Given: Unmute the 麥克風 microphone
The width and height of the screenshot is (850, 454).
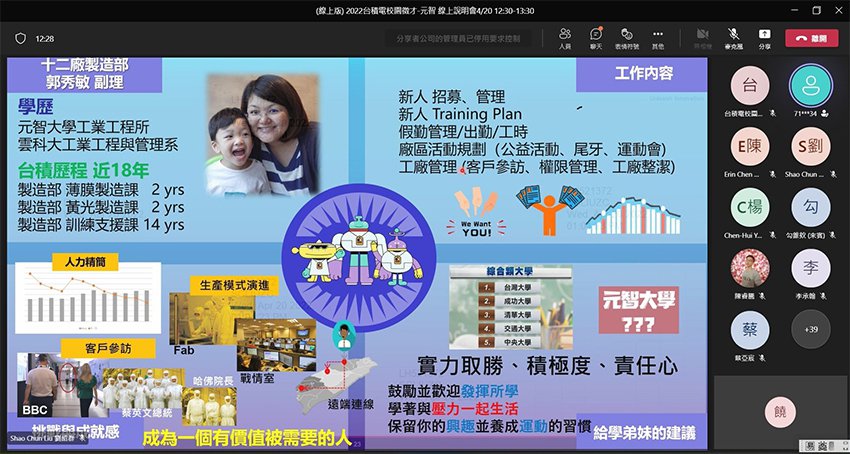Looking at the screenshot, I should (x=733, y=39).
